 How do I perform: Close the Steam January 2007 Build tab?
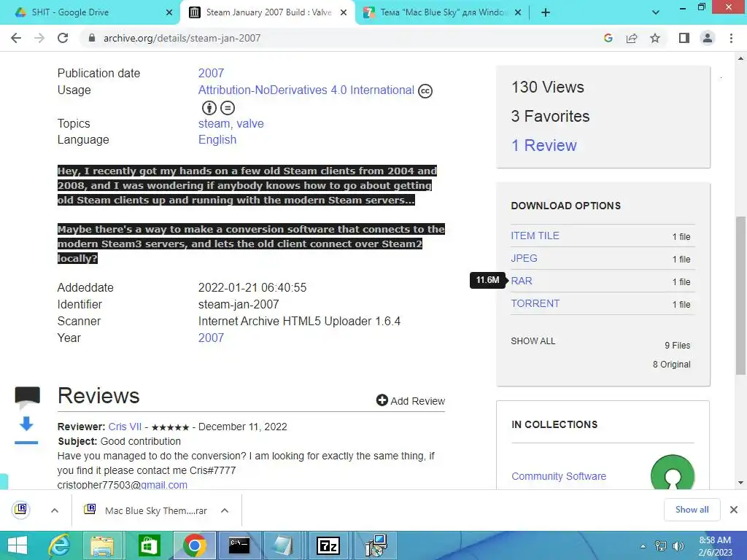tap(344, 12)
